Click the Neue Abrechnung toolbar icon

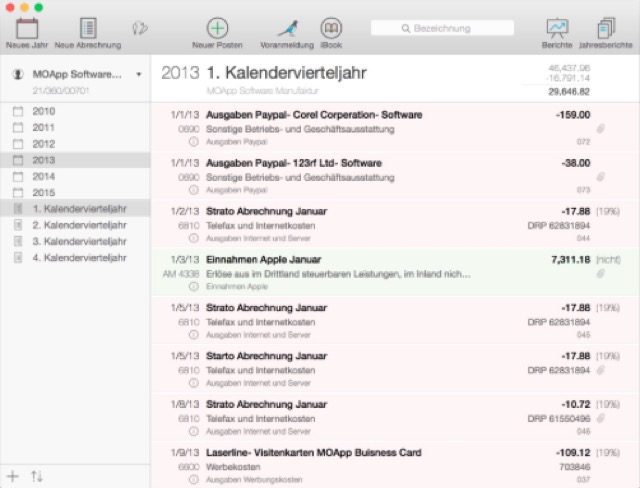click(x=88, y=28)
